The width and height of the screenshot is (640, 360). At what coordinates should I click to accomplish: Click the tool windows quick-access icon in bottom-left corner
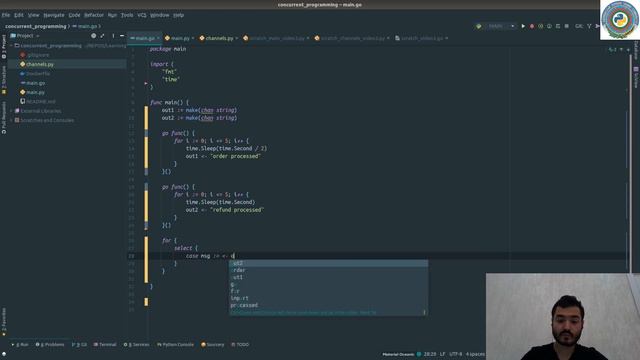click(x=4, y=354)
